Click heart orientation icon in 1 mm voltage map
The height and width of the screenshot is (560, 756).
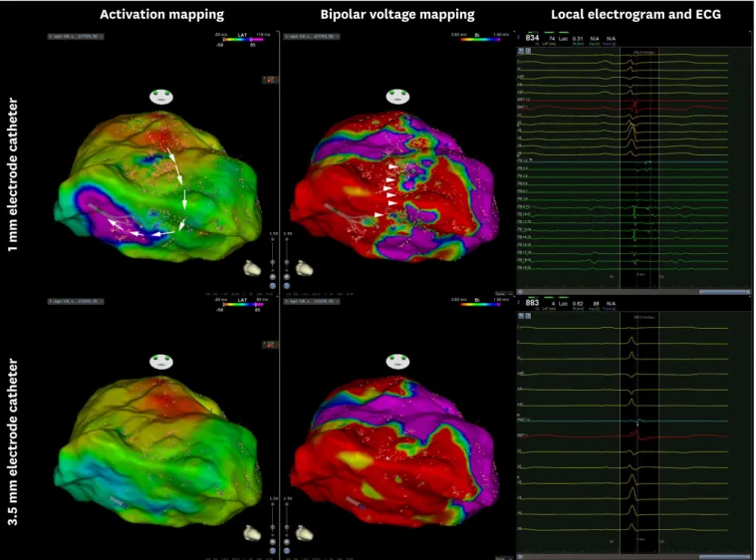point(304,268)
